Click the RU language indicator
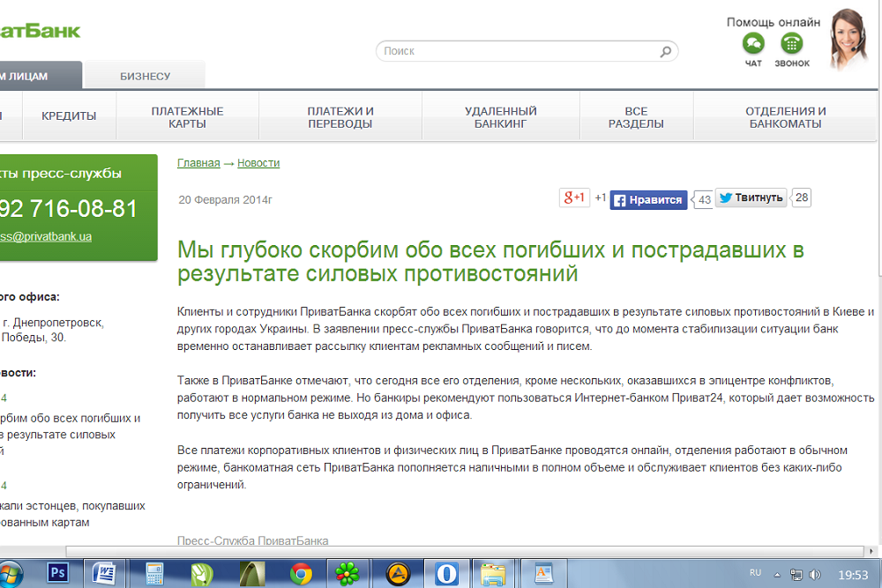The width and height of the screenshot is (882, 588). coord(756,573)
